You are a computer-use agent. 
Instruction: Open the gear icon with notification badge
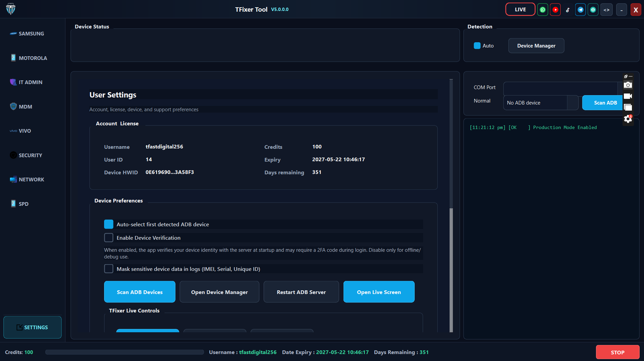point(628,119)
